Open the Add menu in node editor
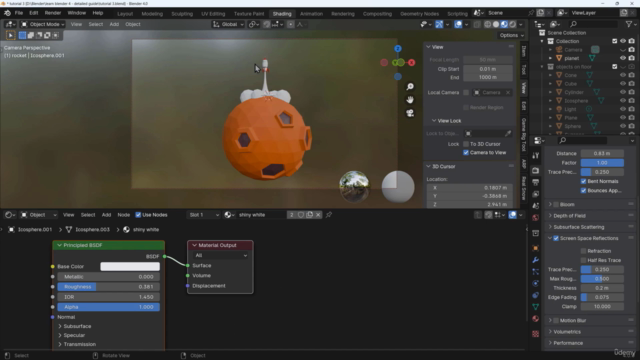640x360 pixels. coord(106,215)
